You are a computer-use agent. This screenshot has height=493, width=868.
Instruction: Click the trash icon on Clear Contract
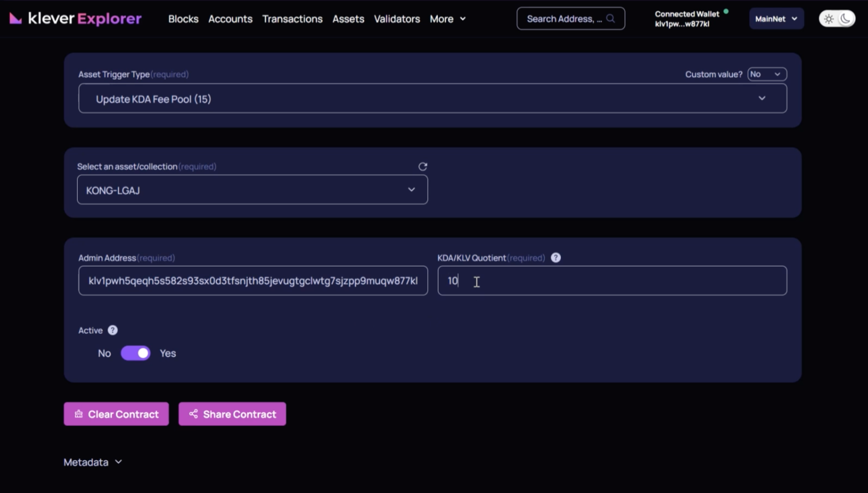click(79, 414)
